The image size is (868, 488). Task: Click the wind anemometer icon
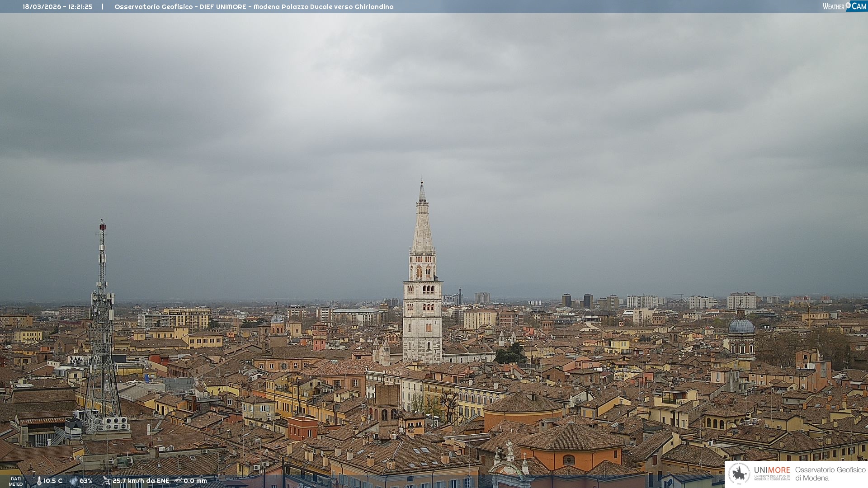(106, 481)
